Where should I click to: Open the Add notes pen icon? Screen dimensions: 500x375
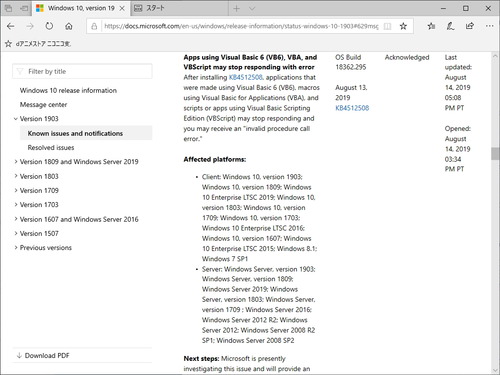pos(450,26)
